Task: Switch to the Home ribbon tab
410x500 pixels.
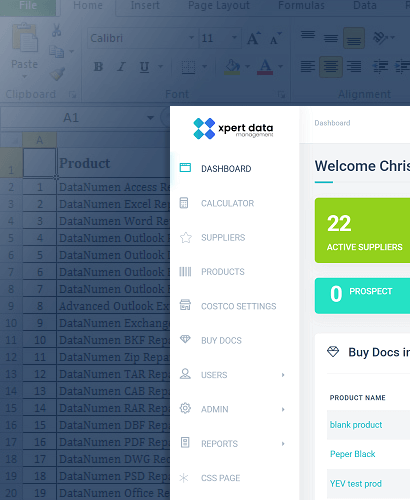Action: pyautogui.click(x=88, y=6)
